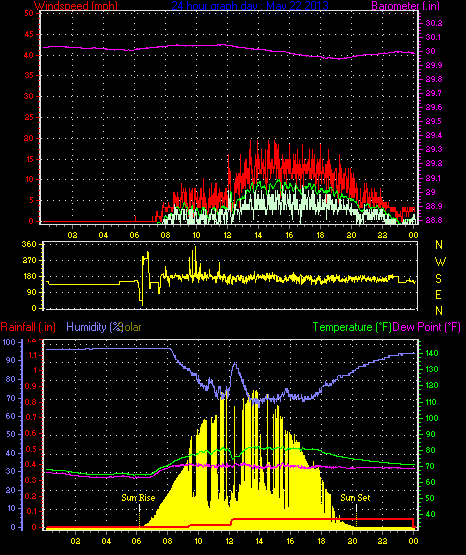
Task: Click the 100 humidity scale value
Action: tap(8, 342)
